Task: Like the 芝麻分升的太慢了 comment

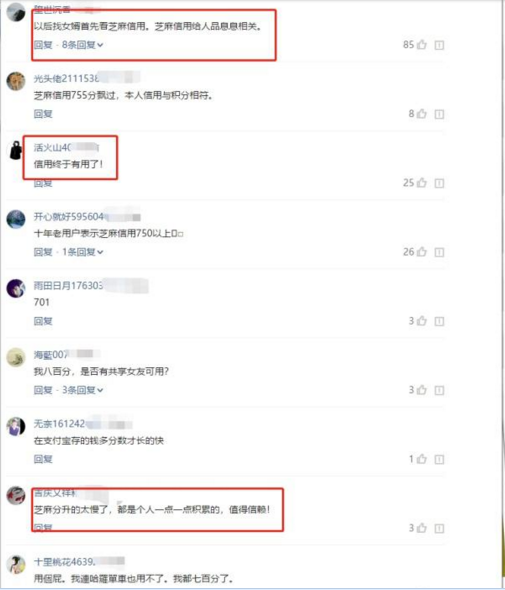Action: coord(422,528)
